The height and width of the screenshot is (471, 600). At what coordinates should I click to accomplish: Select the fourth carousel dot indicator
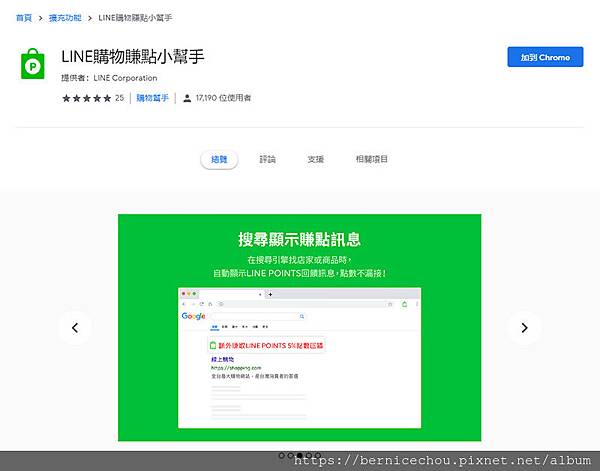(309, 455)
